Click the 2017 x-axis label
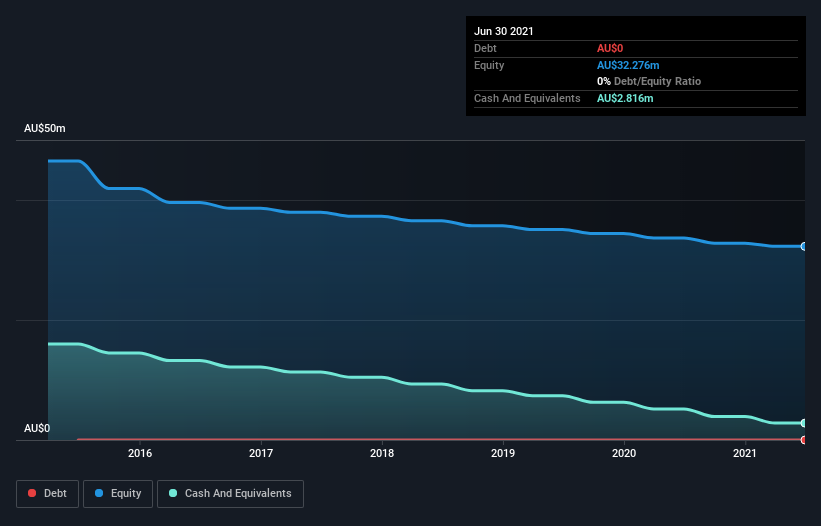Viewport: 821px width, 526px height. (x=261, y=453)
